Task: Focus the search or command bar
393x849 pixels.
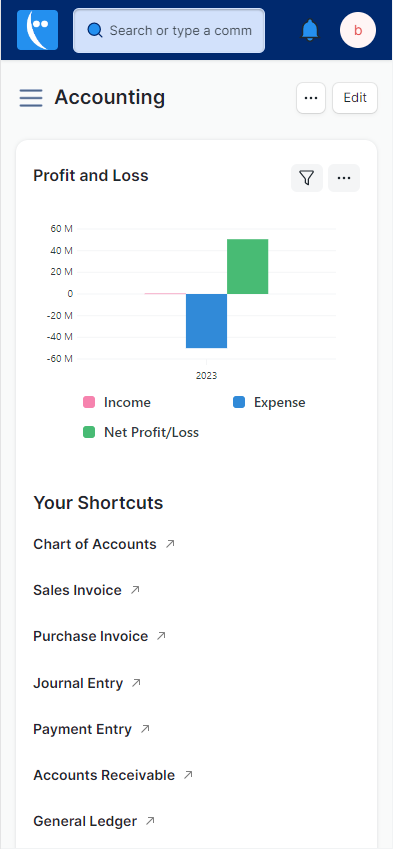Action: pyautogui.click(x=169, y=30)
